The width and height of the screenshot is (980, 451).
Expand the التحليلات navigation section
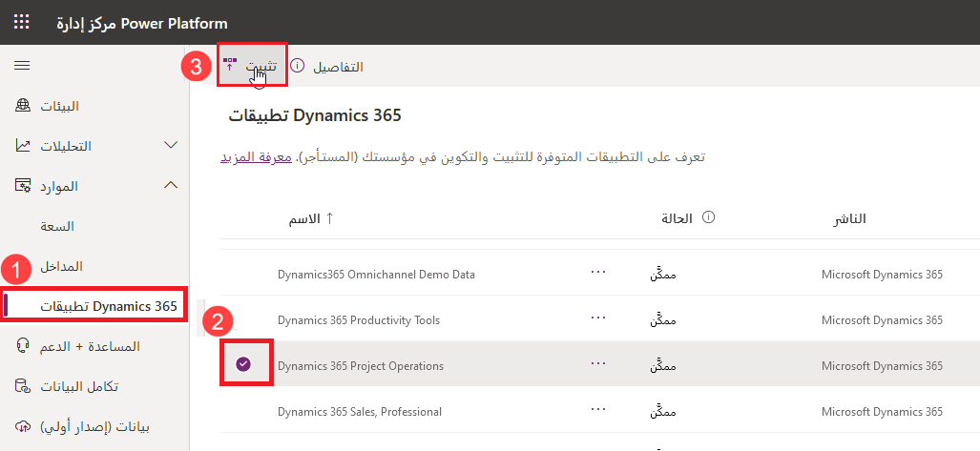(x=171, y=145)
